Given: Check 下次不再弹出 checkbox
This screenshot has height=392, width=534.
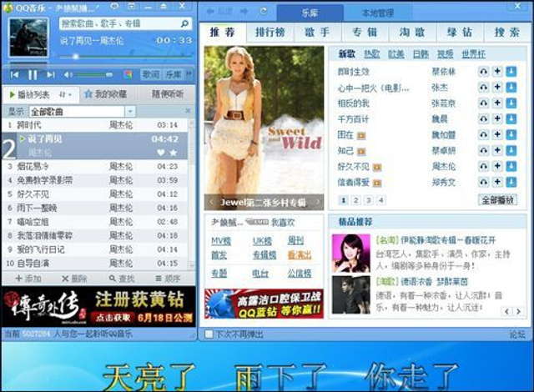Looking at the screenshot, I should point(209,334).
